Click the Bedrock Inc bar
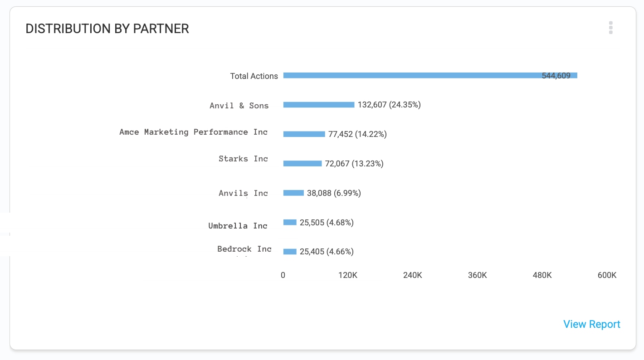 [290, 252]
